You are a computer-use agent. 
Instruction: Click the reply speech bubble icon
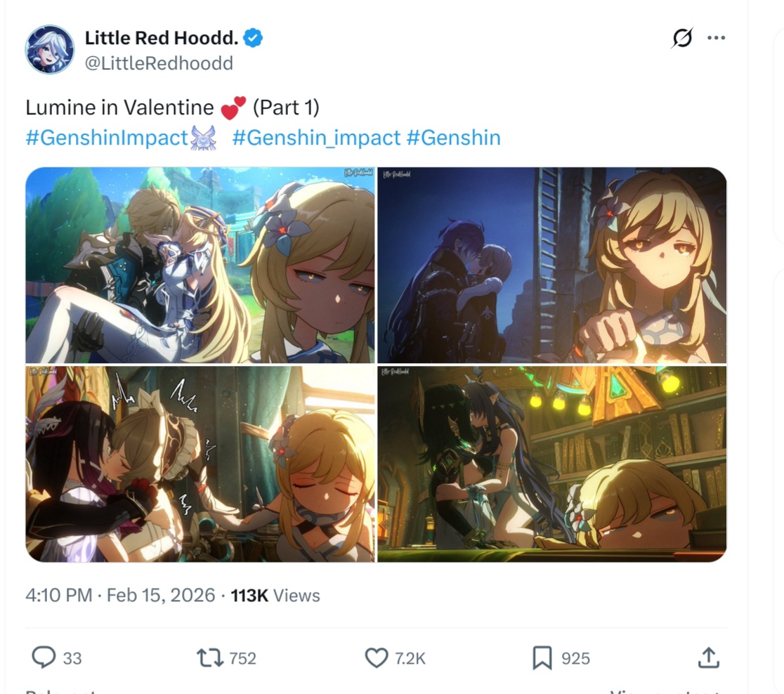(x=44, y=657)
